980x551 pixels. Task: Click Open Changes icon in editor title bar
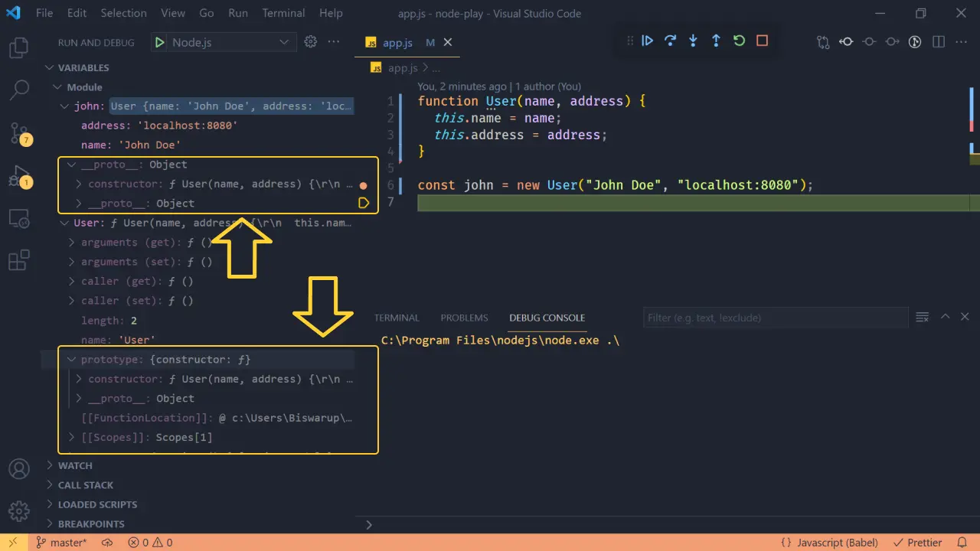click(823, 42)
